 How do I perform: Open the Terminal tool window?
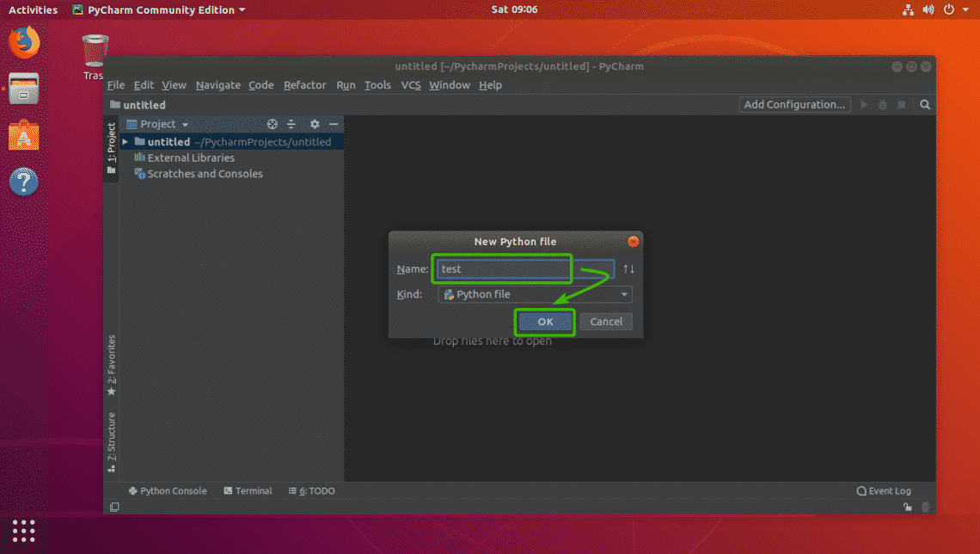click(x=248, y=491)
